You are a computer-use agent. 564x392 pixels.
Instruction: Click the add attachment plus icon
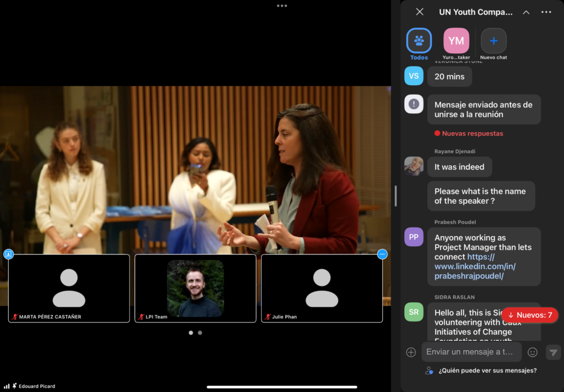point(411,352)
